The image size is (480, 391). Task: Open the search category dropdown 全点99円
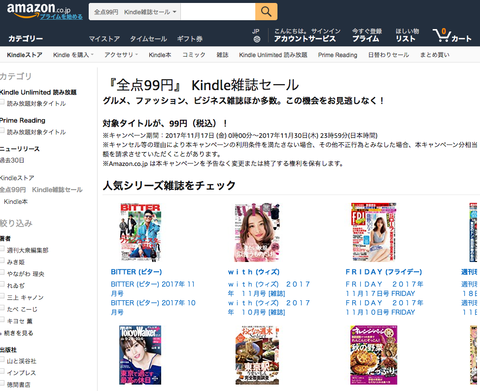click(x=135, y=12)
